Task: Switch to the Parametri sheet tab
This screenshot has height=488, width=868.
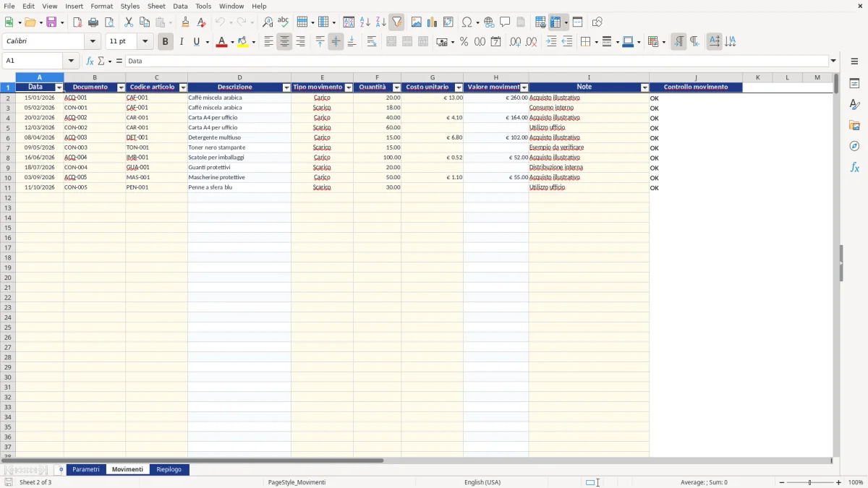Action: (85, 470)
